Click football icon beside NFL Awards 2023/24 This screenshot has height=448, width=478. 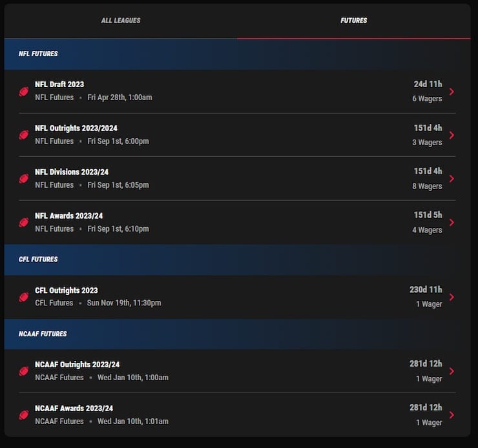point(24,223)
